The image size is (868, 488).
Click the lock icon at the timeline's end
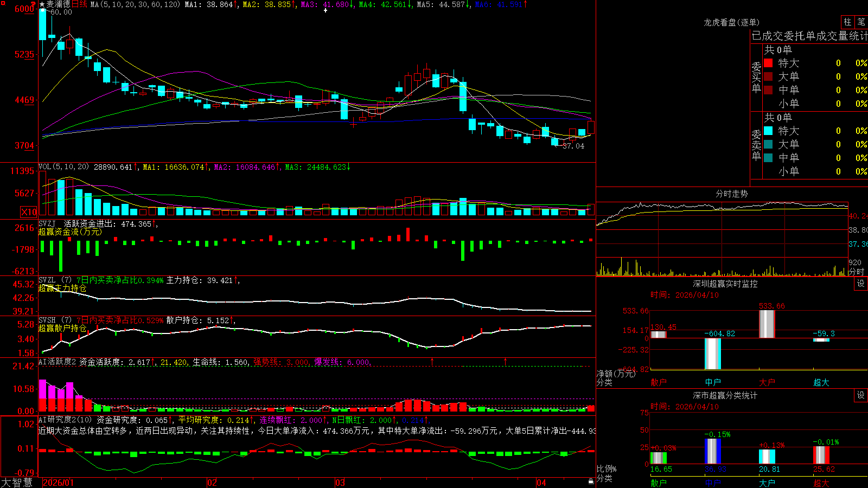591,481
